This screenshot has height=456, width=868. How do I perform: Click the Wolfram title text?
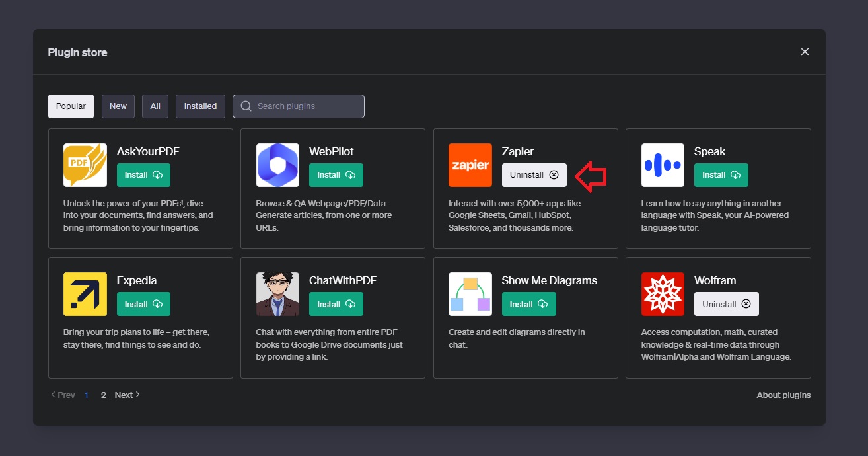[715, 280]
